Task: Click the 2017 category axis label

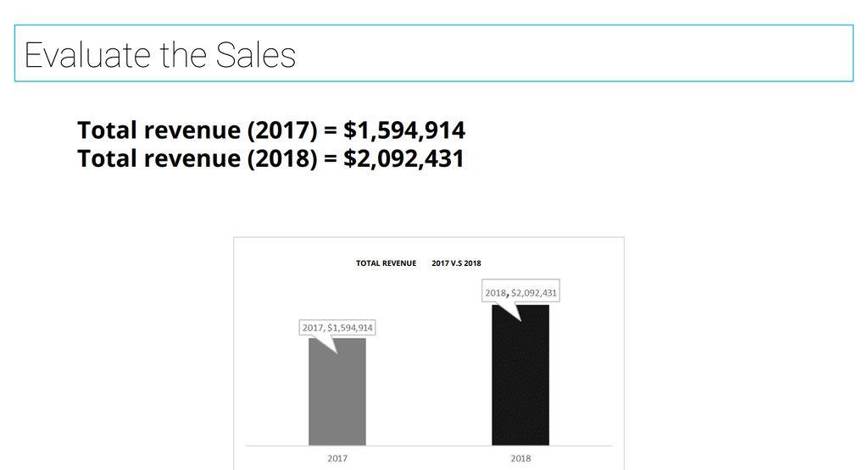Action: click(337, 458)
